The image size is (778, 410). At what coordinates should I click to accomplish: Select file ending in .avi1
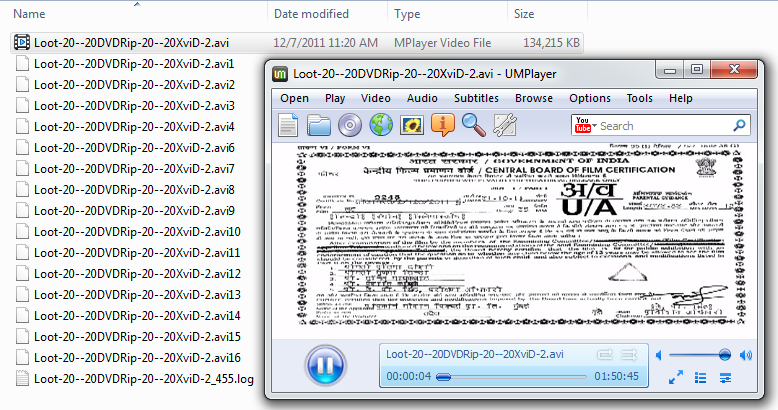pos(134,64)
